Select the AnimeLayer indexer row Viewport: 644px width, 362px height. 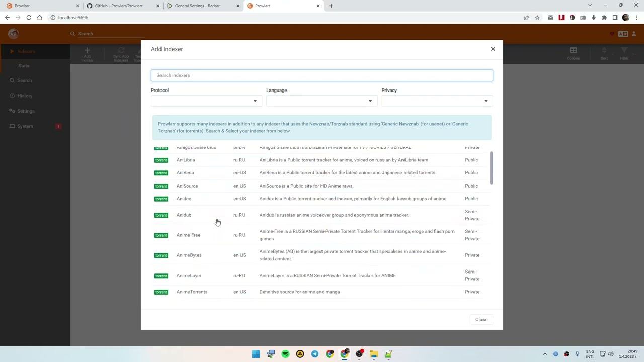(321, 276)
